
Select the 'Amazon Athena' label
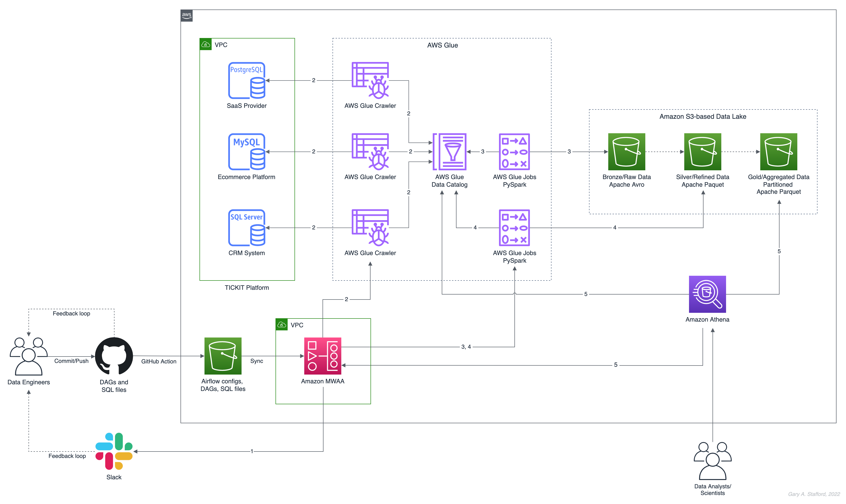pos(707,320)
